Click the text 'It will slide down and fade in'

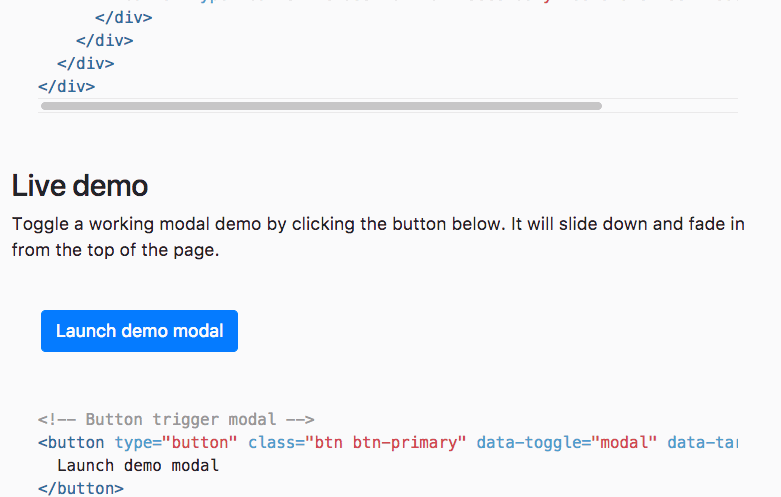coord(627,224)
